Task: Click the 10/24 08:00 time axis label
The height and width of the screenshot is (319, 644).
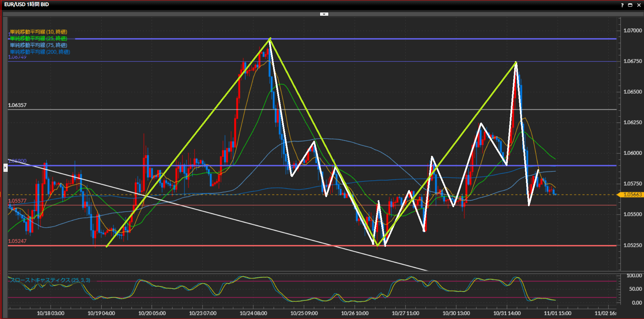Action: pos(253,313)
